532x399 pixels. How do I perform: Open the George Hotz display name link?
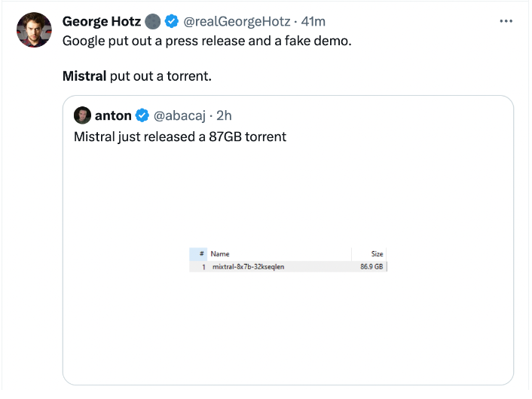pos(102,22)
